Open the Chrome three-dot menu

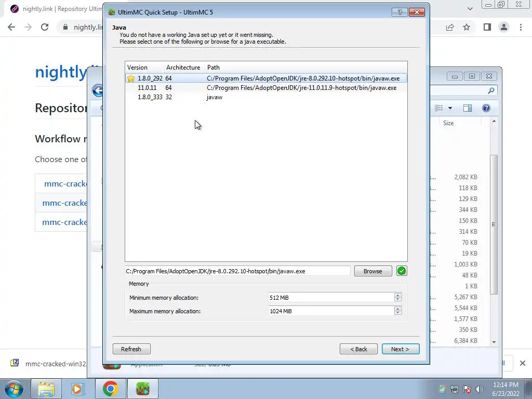coord(521,27)
